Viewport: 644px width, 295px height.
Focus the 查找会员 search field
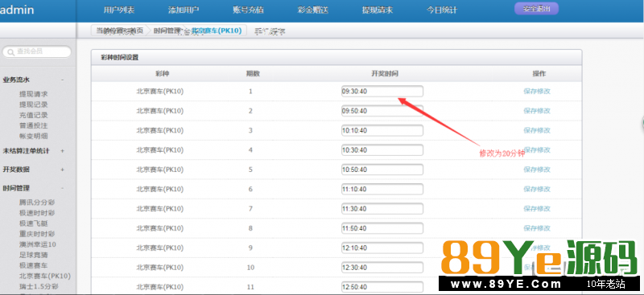(37, 51)
